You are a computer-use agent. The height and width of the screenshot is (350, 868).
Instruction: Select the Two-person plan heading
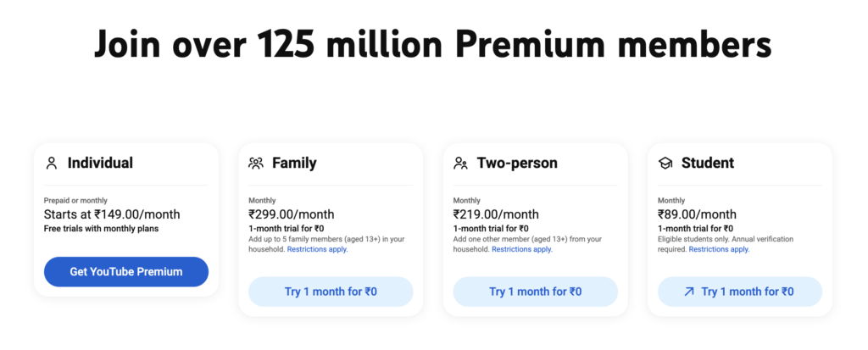coord(517,163)
